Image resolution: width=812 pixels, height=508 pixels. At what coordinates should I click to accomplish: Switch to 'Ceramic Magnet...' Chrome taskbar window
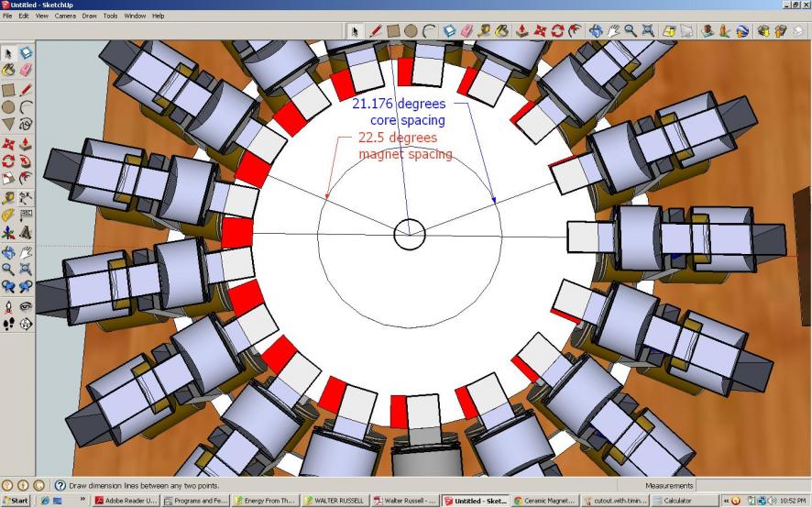(x=544, y=501)
